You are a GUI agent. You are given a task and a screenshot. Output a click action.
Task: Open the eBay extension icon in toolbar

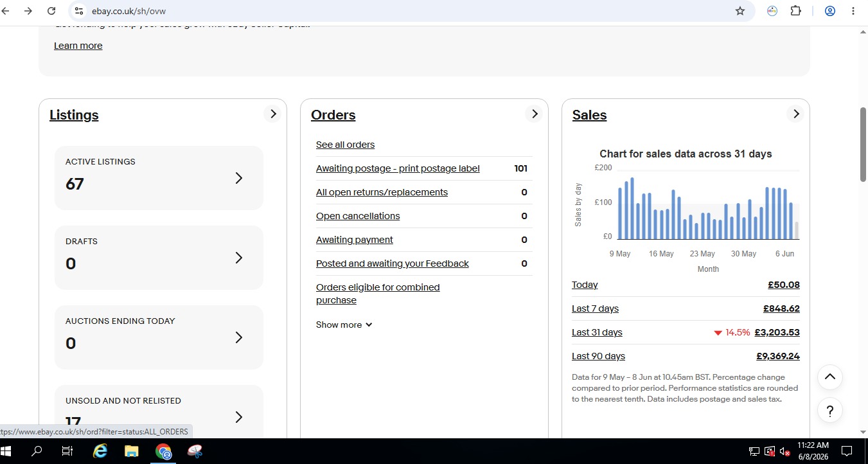pos(772,11)
